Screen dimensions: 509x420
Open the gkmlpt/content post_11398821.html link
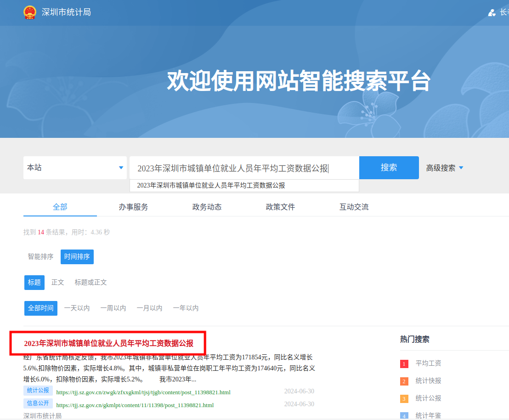pyautogui.click(x=135, y=405)
